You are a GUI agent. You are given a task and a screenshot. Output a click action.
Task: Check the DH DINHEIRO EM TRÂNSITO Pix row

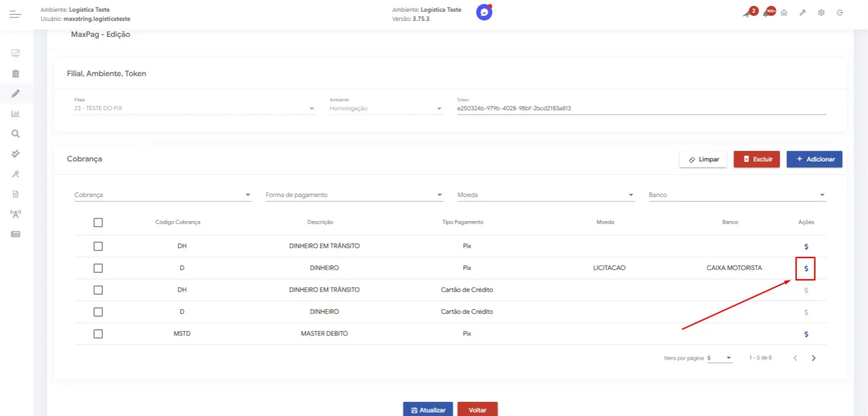click(98, 246)
